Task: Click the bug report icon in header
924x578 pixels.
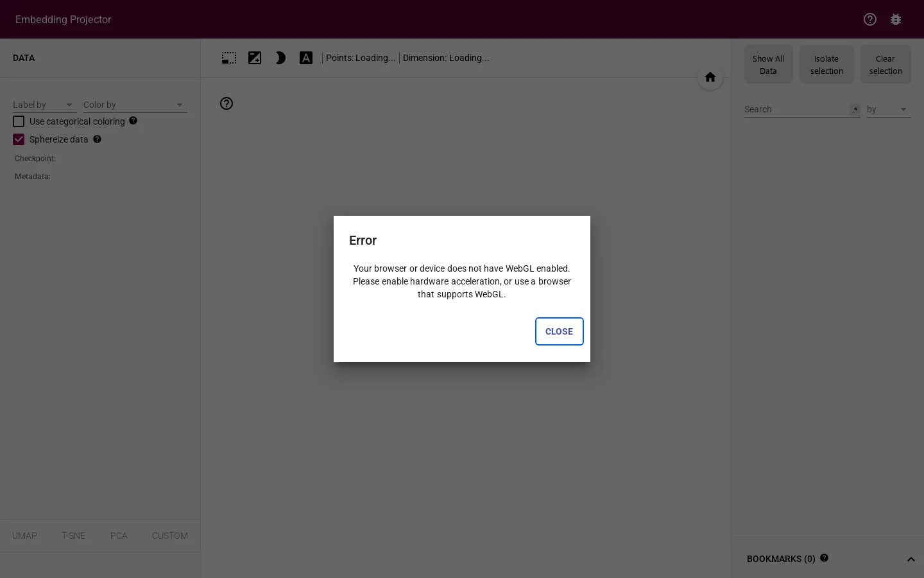Action: [896, 19]
